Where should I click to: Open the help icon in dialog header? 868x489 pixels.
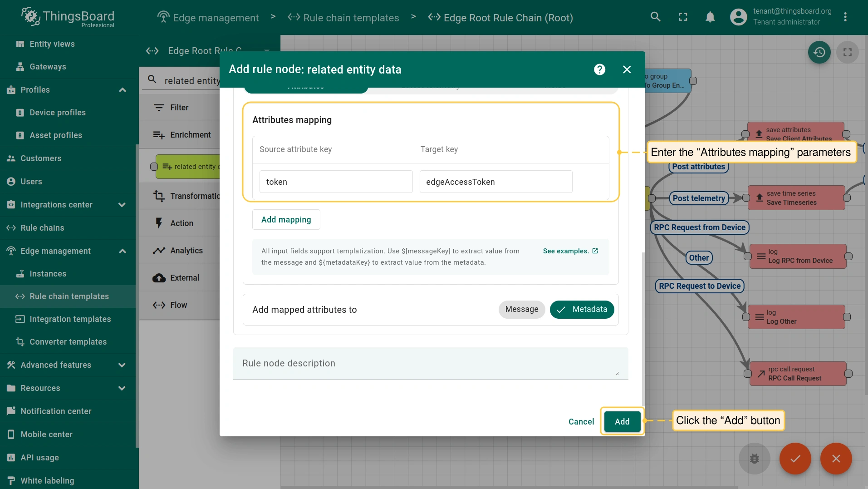pyautogui.click(x=599, y=69)
